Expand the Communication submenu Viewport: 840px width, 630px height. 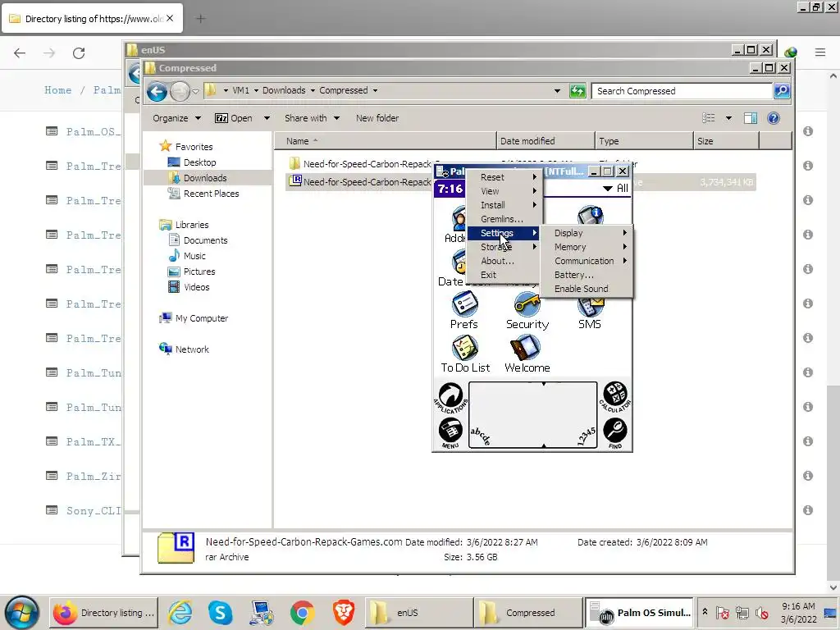coord(587,261)
